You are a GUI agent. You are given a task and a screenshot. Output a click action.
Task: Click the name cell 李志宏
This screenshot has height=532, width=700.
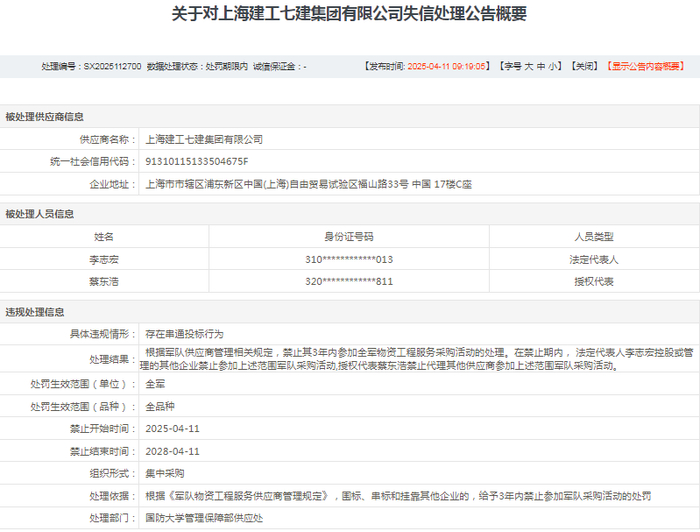[x=104, y=259]
